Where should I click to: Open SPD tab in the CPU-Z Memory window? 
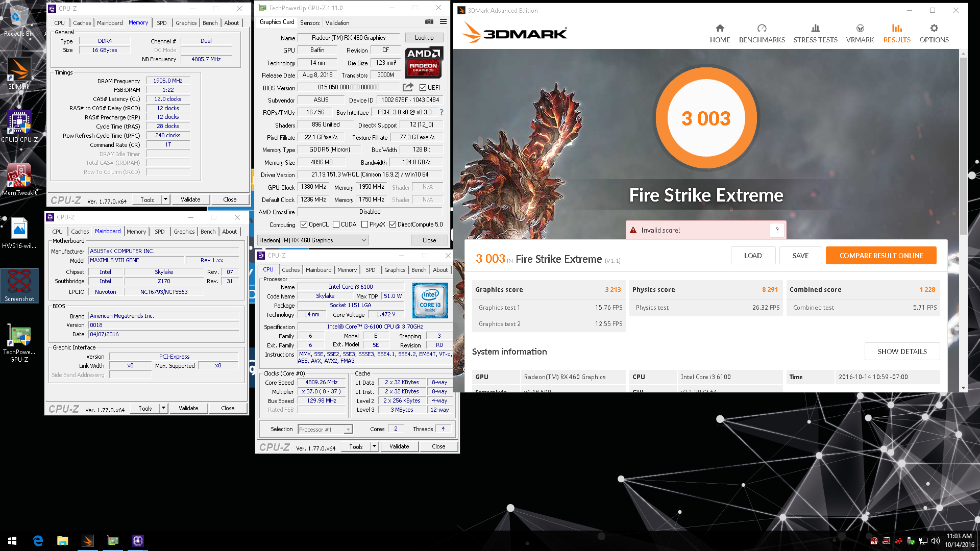pyautogui.click(x=161, y=23)
